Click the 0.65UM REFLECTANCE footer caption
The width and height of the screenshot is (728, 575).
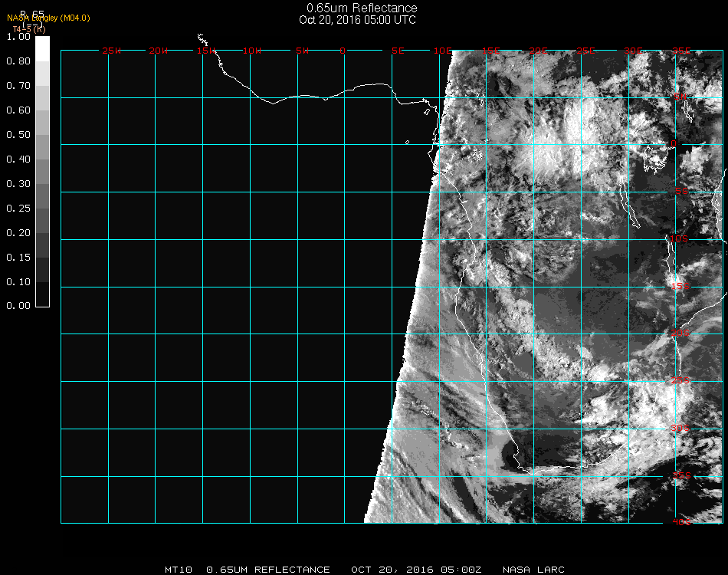[268, 570]
